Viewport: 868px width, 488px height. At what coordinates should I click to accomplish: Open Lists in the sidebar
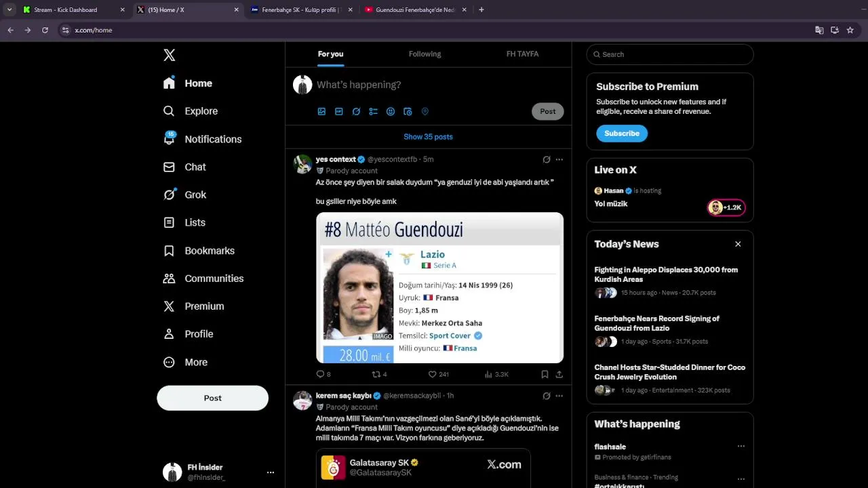tap(184, 222)
